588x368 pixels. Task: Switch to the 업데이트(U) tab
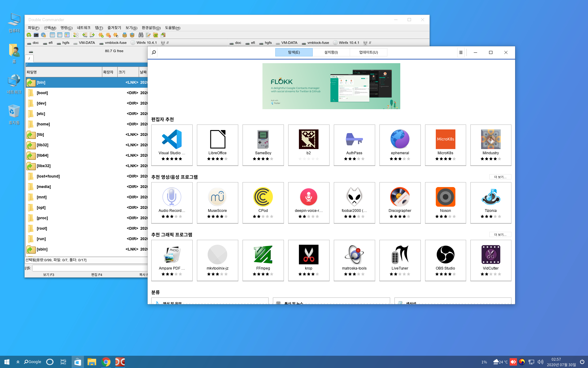[368, 52]
